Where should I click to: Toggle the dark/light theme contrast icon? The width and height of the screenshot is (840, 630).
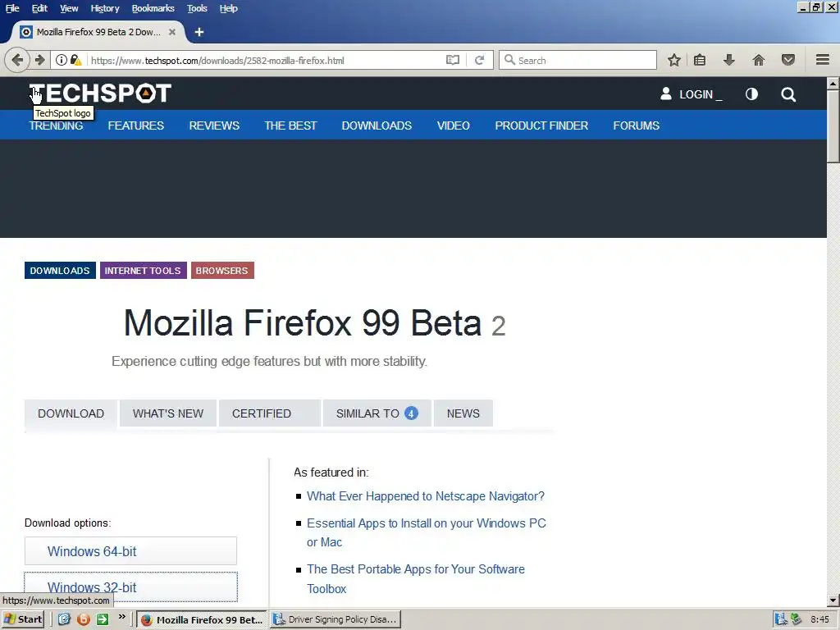click(751, 94)
